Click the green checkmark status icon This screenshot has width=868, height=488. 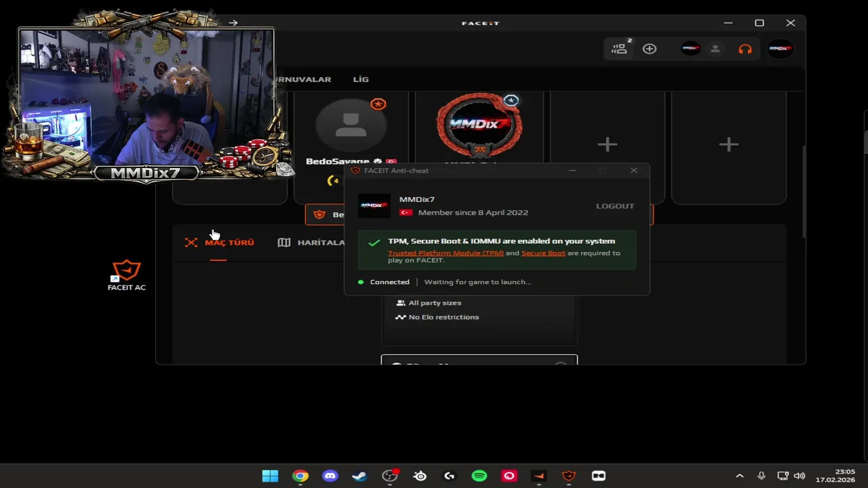[x=374, y=243]
